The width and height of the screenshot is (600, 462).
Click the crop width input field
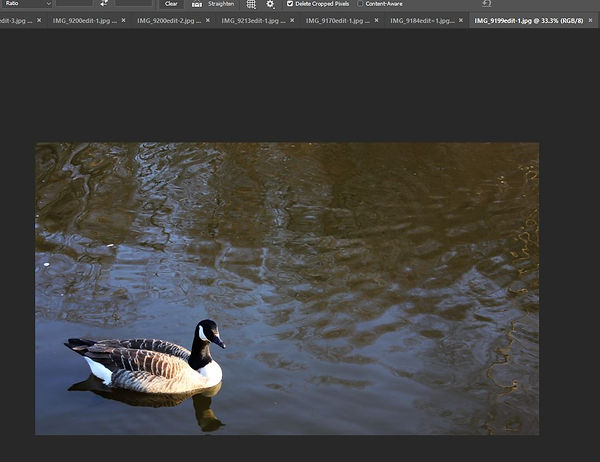click(74, 3)
